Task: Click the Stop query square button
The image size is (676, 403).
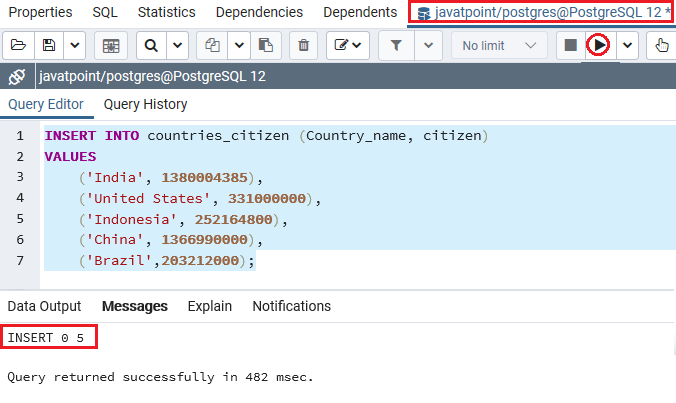Action: click(x=570, y=45)
